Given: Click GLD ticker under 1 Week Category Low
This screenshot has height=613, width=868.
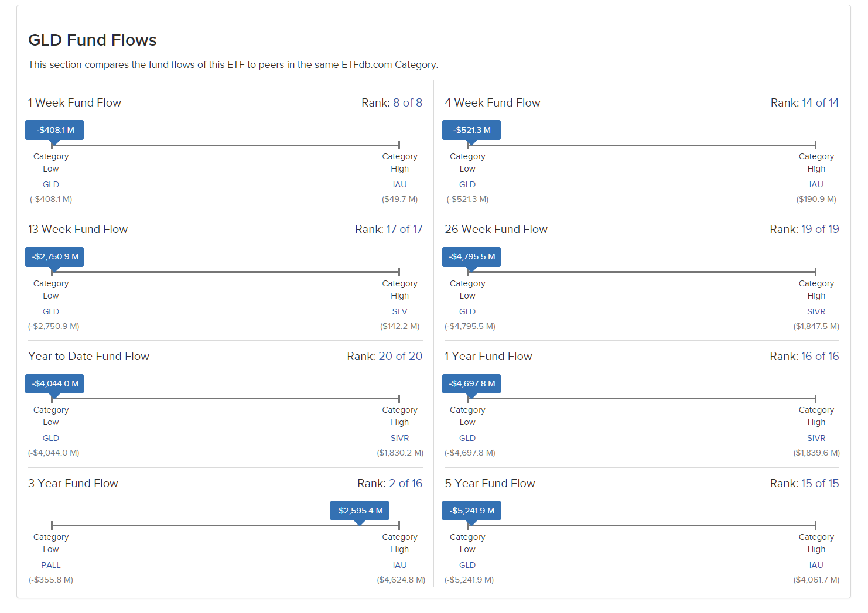Looking at the screenshot, I should pos(51,184).
